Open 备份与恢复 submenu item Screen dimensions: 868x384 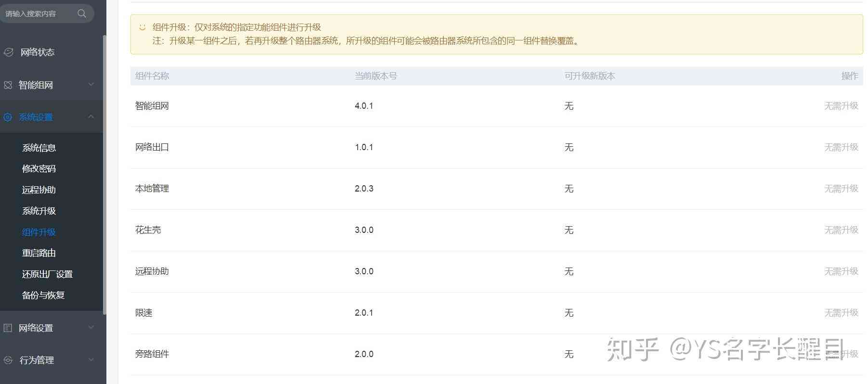click(x=43, y=295)
